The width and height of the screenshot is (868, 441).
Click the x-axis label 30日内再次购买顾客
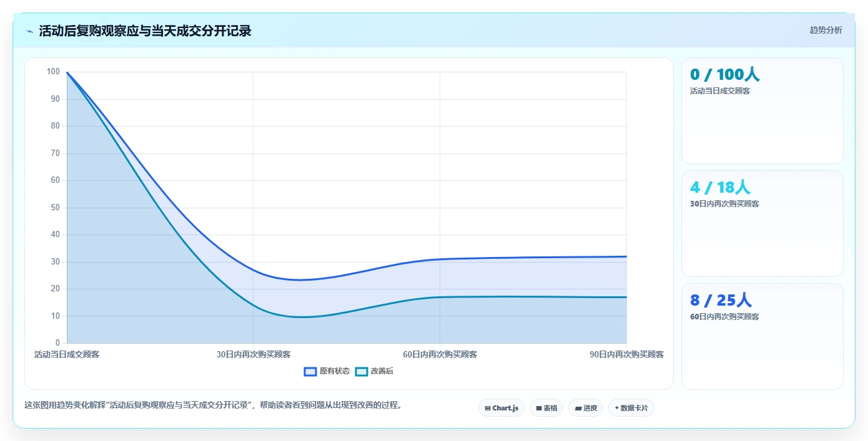(x=254, y=354)
